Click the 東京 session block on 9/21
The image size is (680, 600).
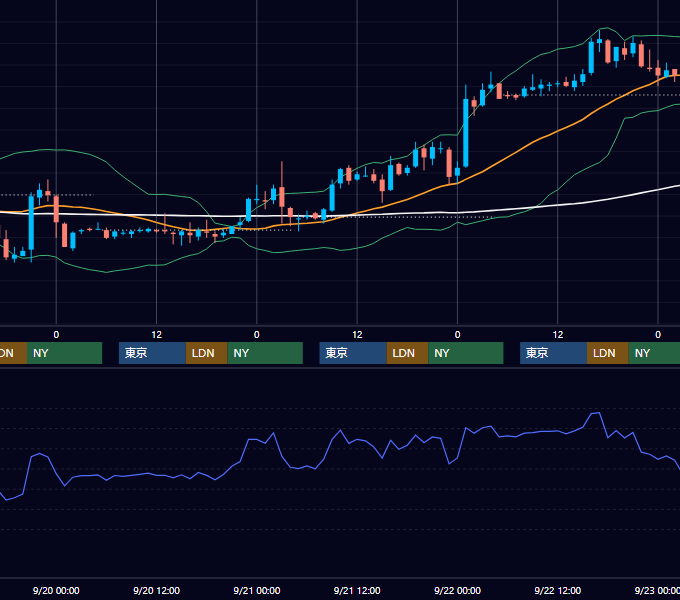tap(353, 353)
